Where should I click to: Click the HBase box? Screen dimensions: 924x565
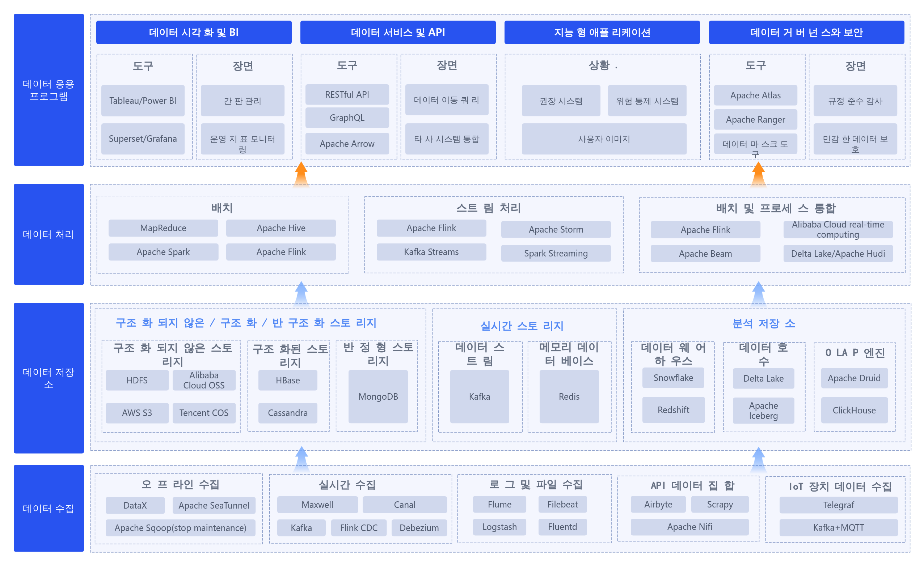[x=288, y=380]
